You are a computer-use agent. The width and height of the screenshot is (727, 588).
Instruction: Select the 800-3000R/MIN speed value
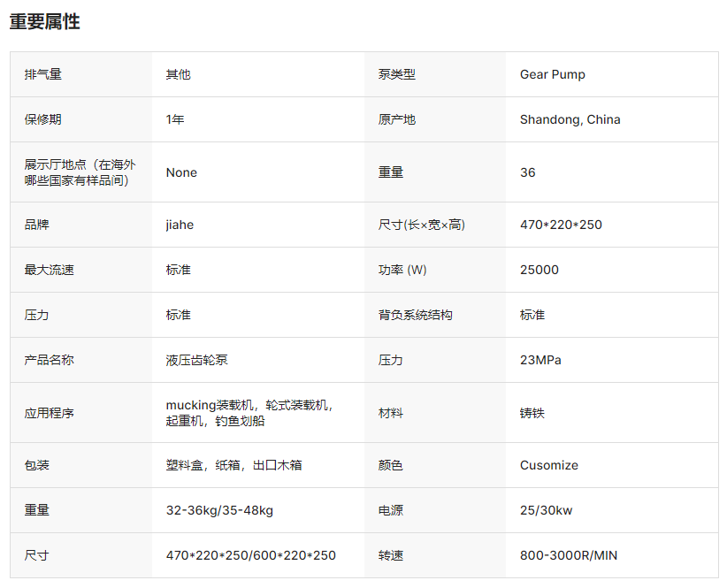pos(568,555)
